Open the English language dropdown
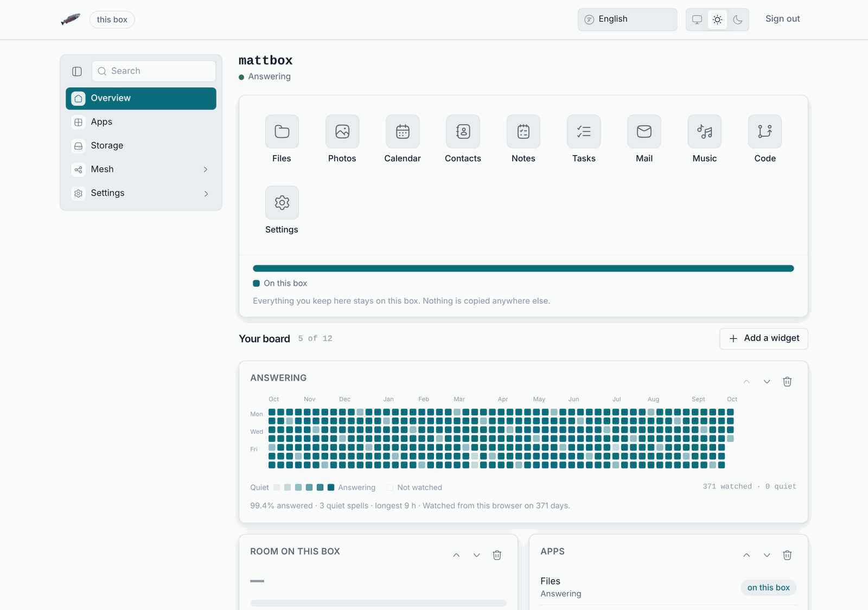Screen dimensions: 868x610 pos(627,20)
